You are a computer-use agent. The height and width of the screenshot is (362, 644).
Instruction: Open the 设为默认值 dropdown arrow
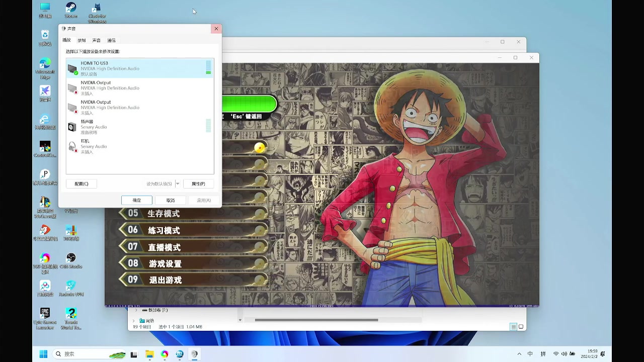[178, 184]
